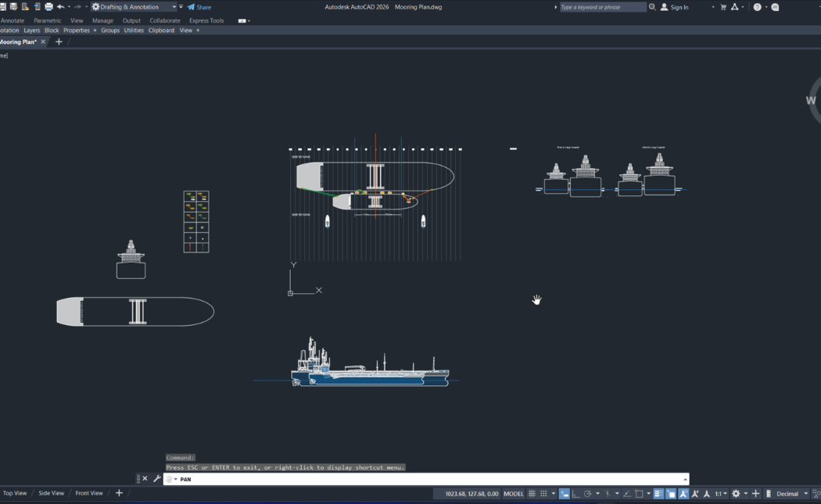This screenshot has height=504, width=821.
Task: Click Sign In
Action: [679, 7]
